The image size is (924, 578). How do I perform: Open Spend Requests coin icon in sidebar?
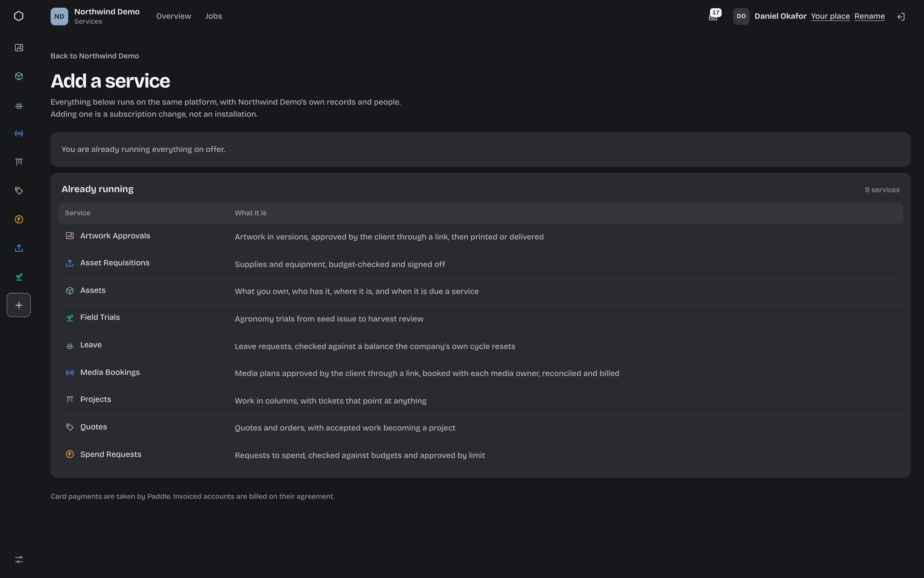pos(19,219)
